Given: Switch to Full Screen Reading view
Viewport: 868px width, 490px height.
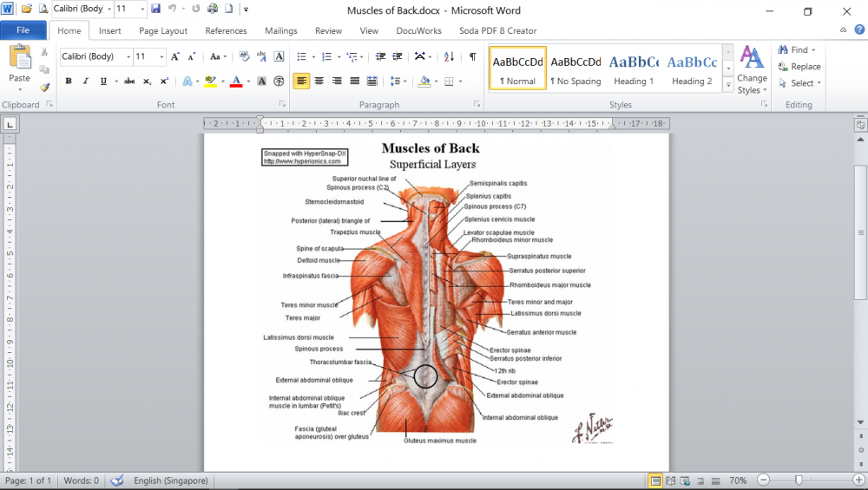Looking at the screenshot, I should pos(670,481).
